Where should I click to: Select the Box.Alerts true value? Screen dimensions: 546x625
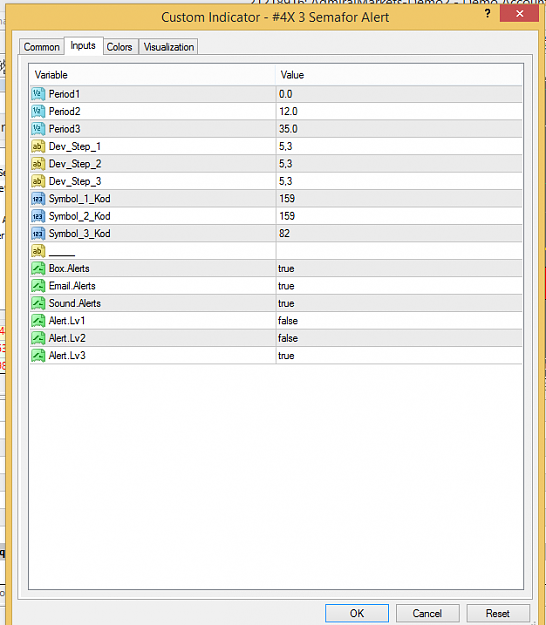286,268
